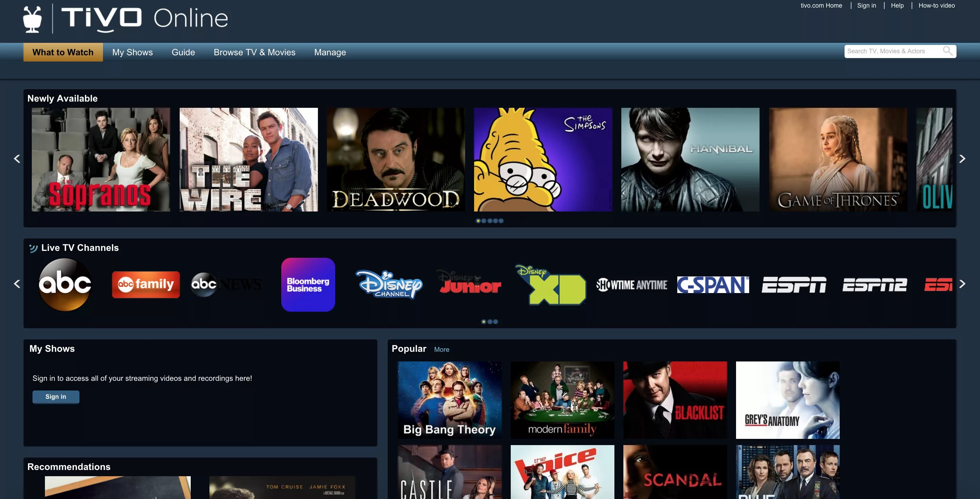Select the What to Watch tab
This screenshot has height=499, width=980.
point(62,52)
